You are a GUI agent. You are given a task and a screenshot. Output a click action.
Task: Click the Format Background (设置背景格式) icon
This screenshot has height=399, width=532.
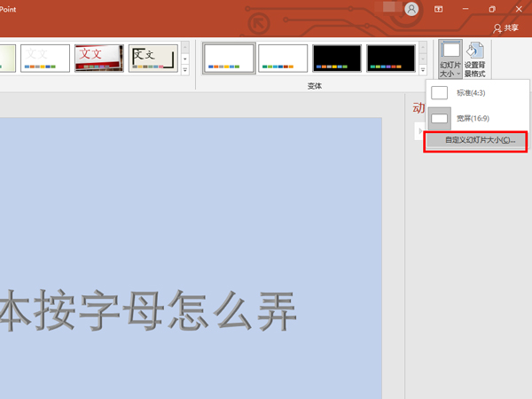pyautogui.click(x=475, y=59)
